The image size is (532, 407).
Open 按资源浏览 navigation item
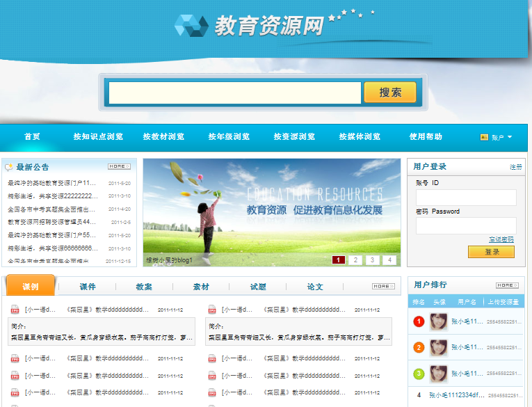[294, 136]
